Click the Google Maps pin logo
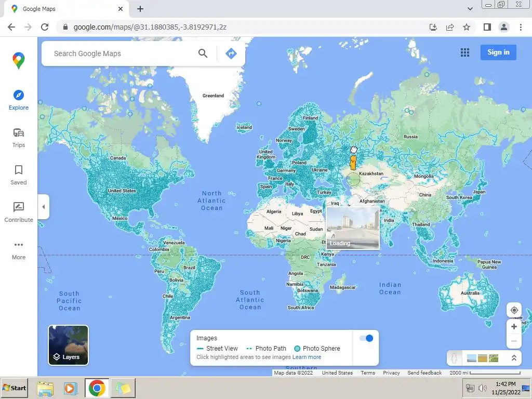 click(x=19, y=61)
